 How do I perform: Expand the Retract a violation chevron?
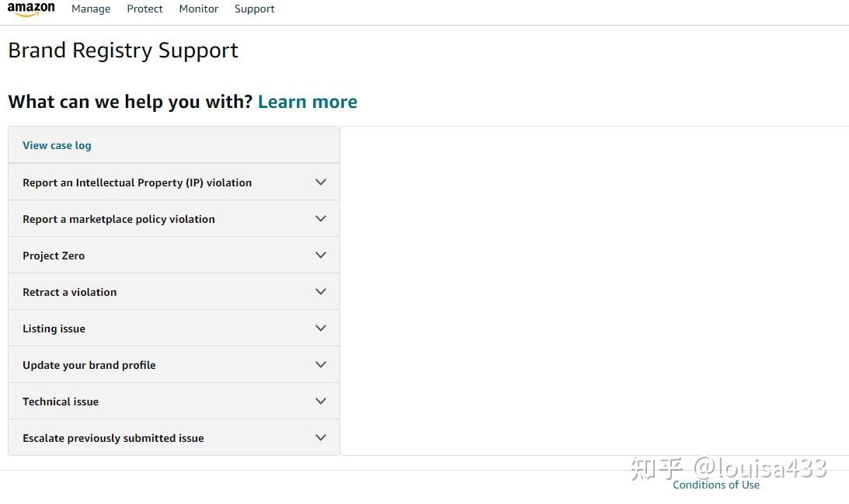pos(321,292)
